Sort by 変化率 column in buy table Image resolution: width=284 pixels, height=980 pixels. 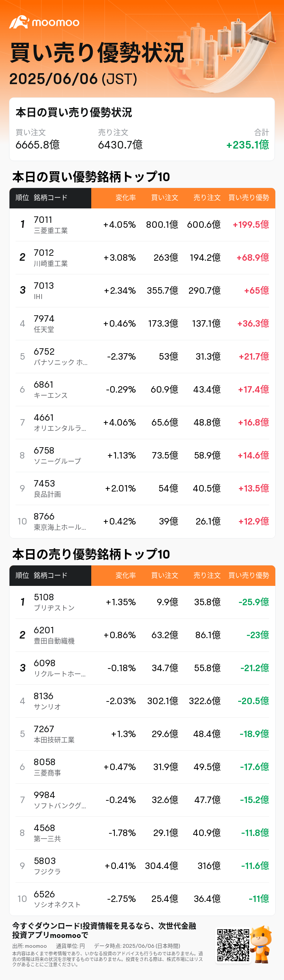pyautogui.click(x=125, y=198)
